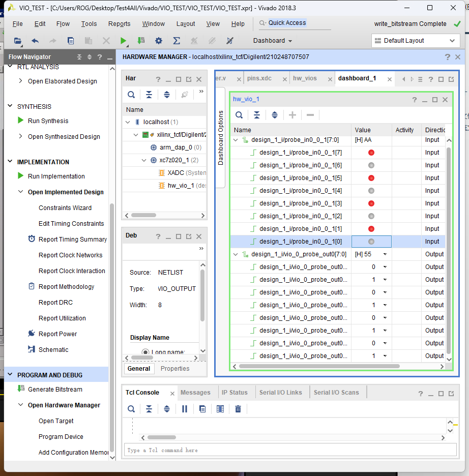Open the Flow menu
Image resolution: width=469 pixels, height=476 pixels.
[63, 24]
